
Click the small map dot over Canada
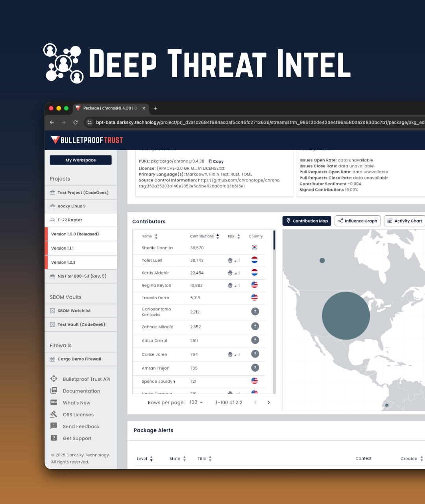322,261
